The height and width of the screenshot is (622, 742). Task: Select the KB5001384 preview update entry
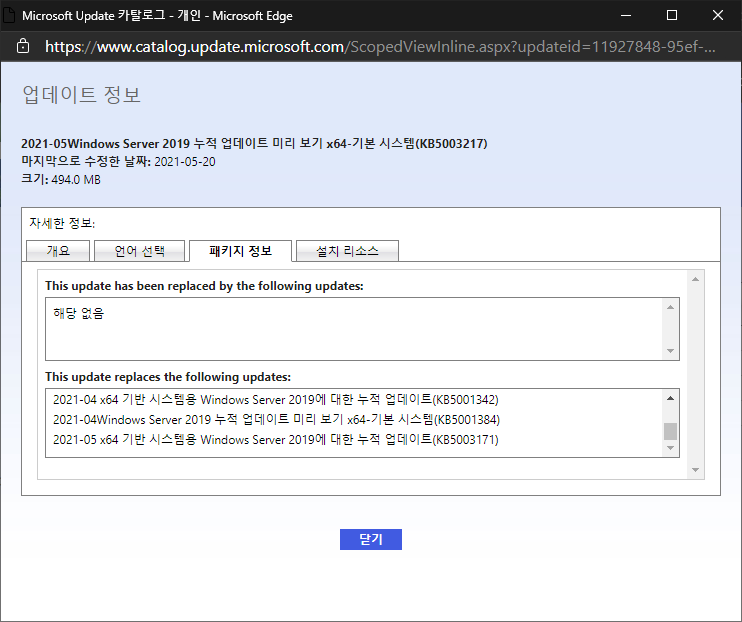pos(276,419)
